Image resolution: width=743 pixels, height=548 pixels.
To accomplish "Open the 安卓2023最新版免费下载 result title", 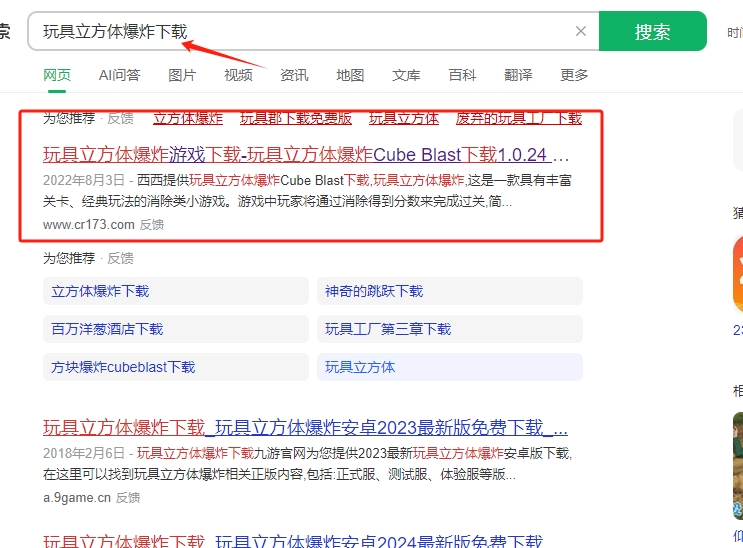I will coord(305,428).
